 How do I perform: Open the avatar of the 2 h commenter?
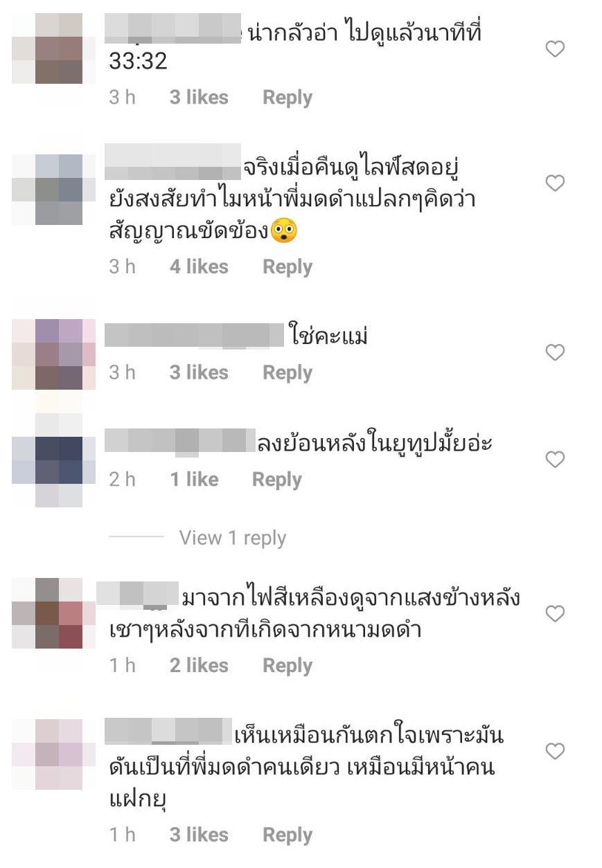point(54,460)
